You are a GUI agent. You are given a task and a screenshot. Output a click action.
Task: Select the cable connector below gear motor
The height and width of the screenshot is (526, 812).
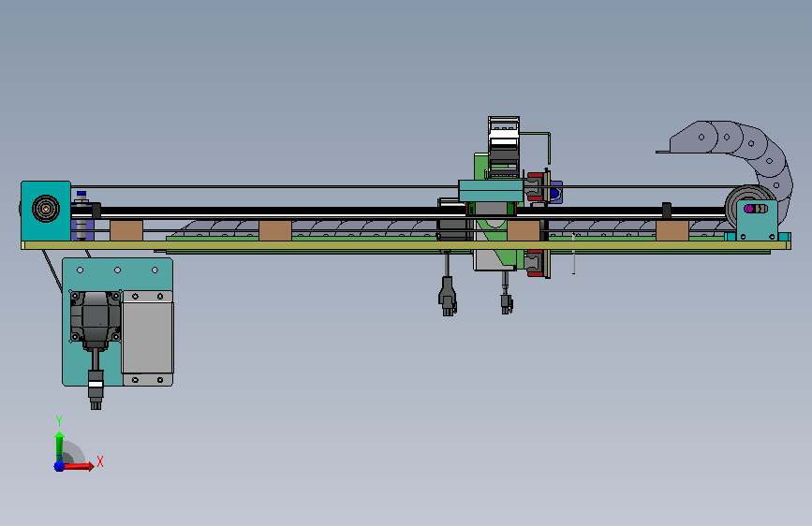[96, 388]
